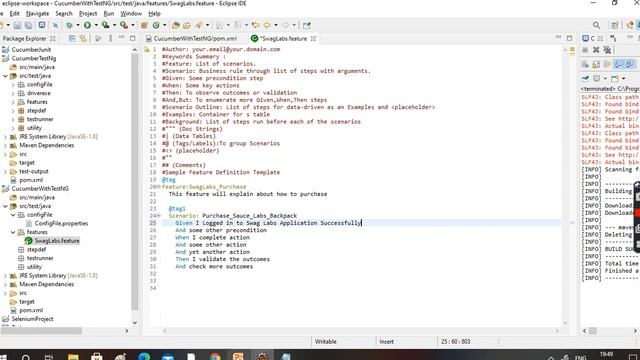Viewport: 640px width, 360px height.
Task: Expand the driverexe package
Action: (13, 93)
